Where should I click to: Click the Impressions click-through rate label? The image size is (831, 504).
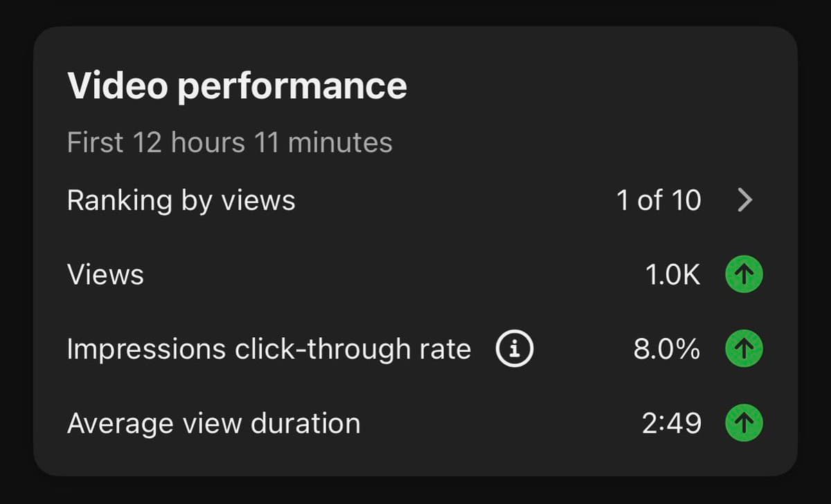268,348
